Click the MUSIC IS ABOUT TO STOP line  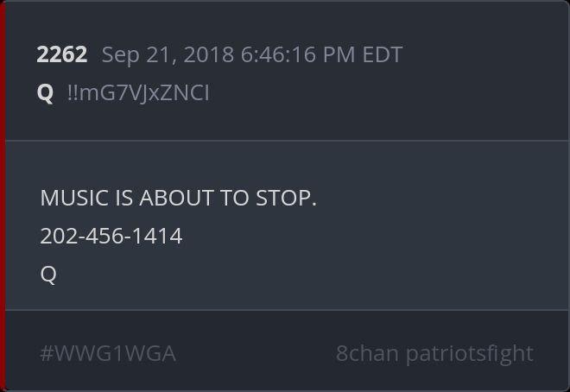(x=178, y=198)
